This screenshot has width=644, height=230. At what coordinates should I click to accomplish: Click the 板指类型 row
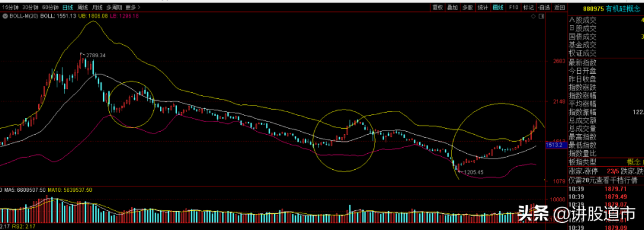(x=606, y=162)
